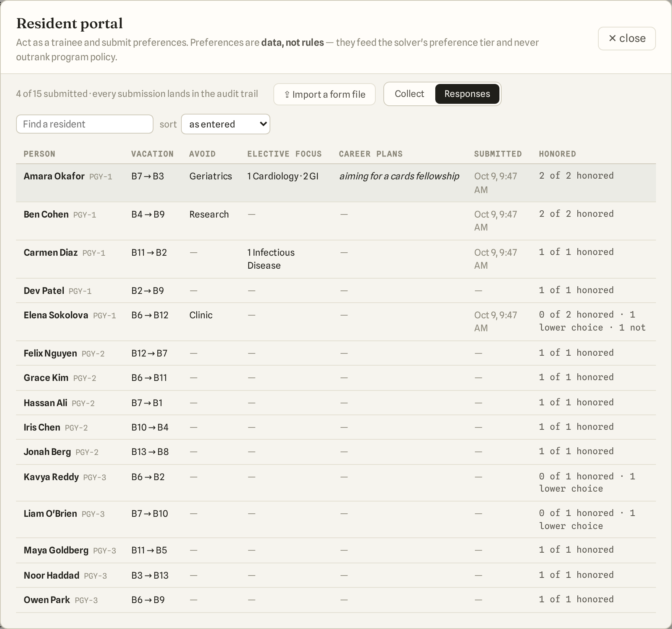Screen dimensions: 672x629
Task: Select Owen Park's name
Action: 47,600
